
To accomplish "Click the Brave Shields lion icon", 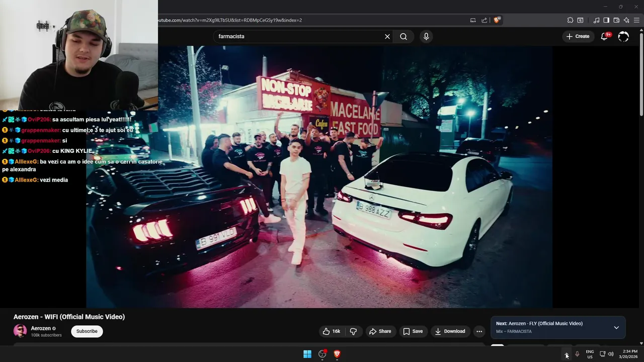I will [497, 20].
